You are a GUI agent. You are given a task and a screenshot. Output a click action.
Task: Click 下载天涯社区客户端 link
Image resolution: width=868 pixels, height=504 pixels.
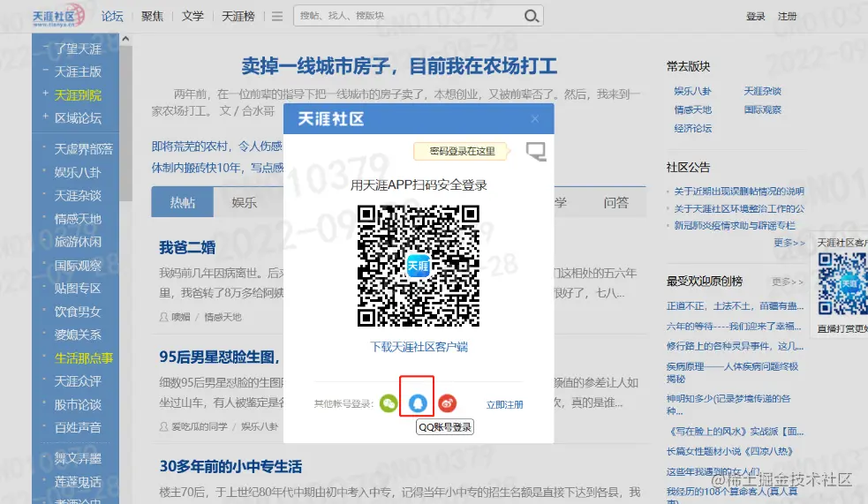point(419,347)
